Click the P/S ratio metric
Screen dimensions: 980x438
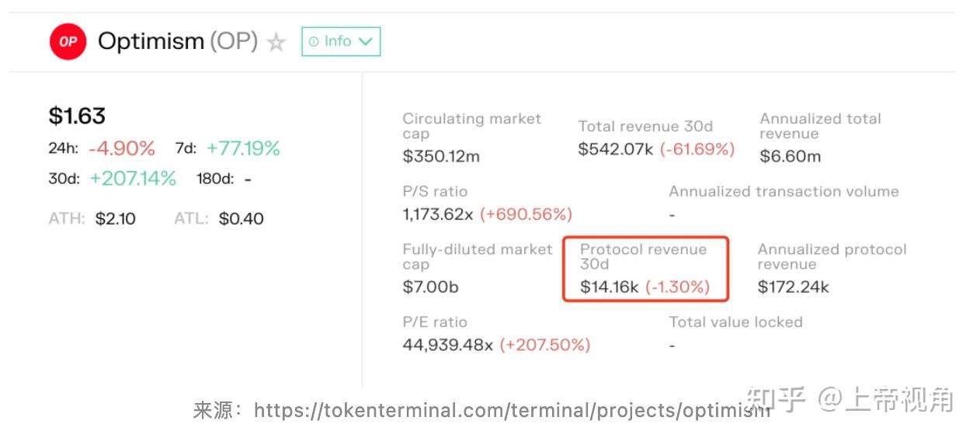point(435,191)
